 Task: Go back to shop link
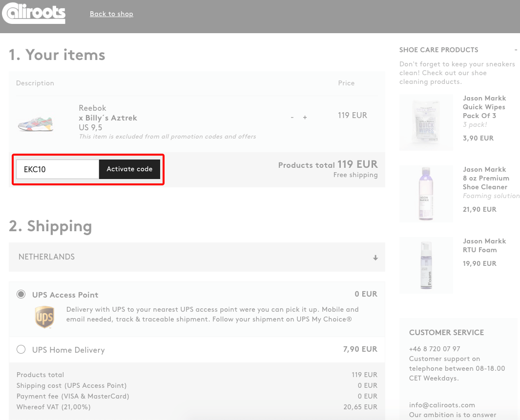pyautogui.click(x=111, y=14)
